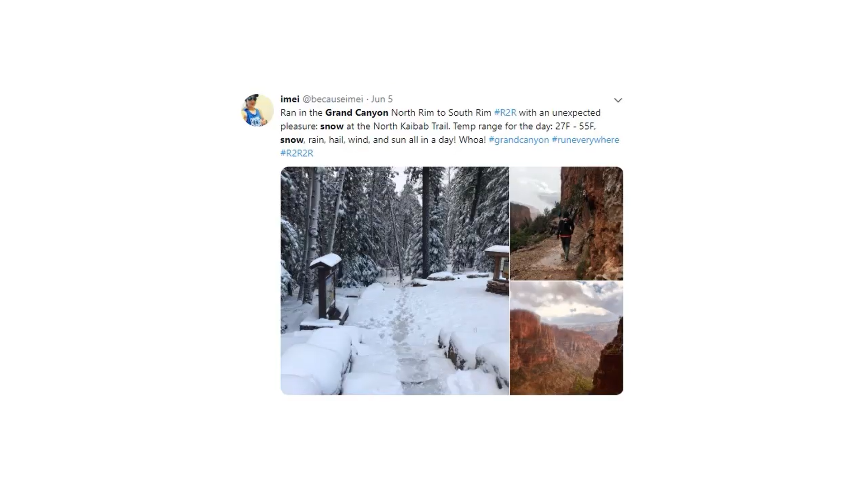
Task: Open the @becauseimei handle link
Action: click(x=332, y=99)
